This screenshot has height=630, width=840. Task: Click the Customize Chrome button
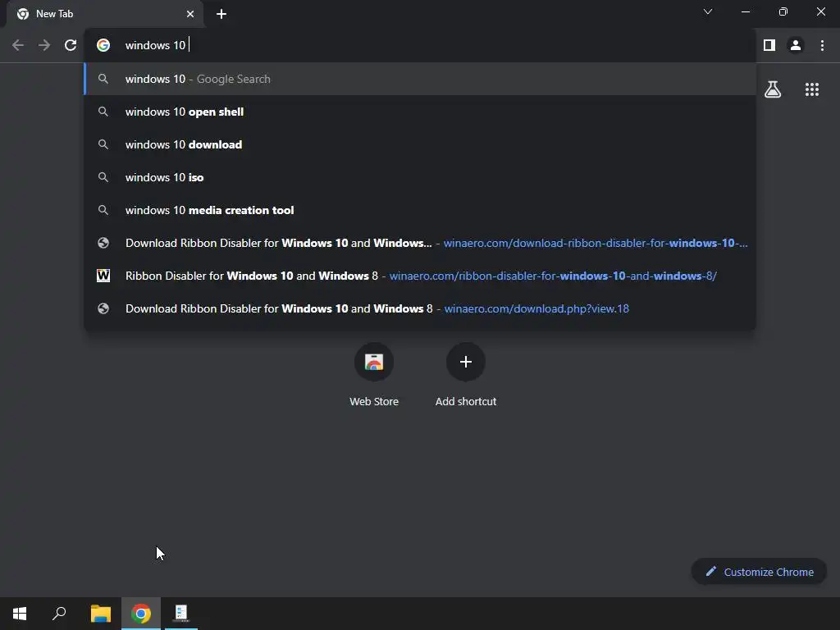pos(759,572)
